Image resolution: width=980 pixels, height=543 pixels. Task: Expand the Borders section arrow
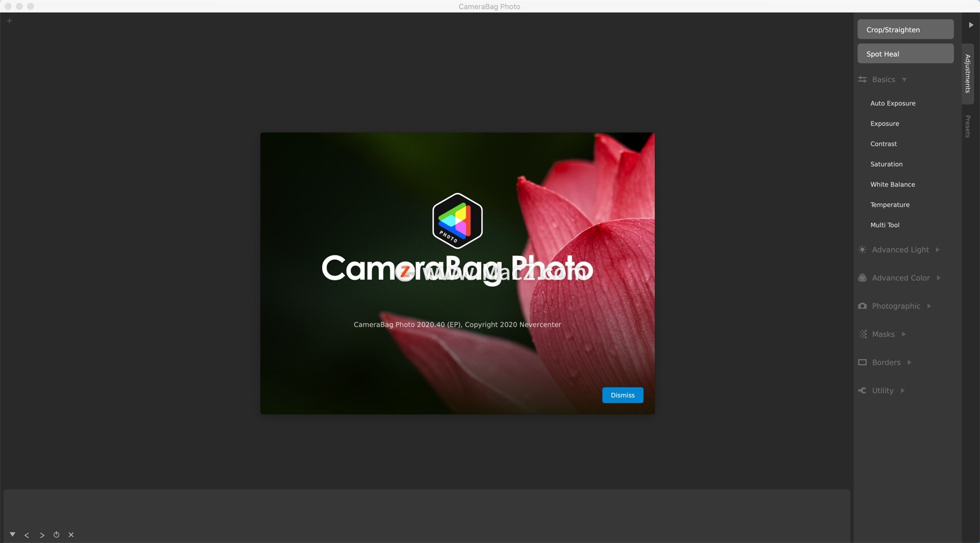point(910,363)
